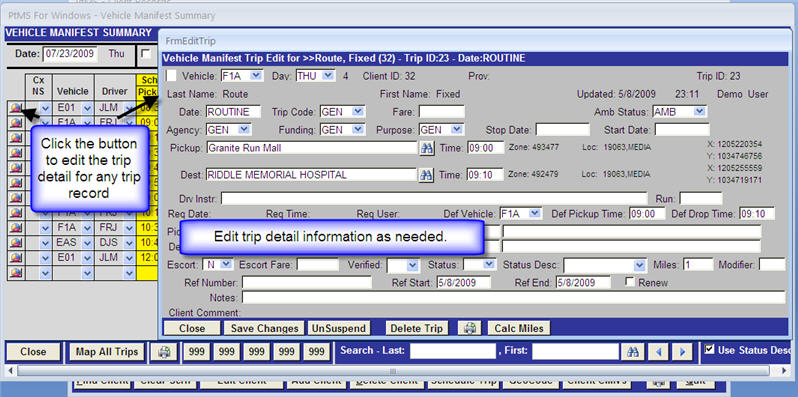798x397 pixels.
Task: Expand the Amb Status AMB dropdown
Action: coord(700,111)
